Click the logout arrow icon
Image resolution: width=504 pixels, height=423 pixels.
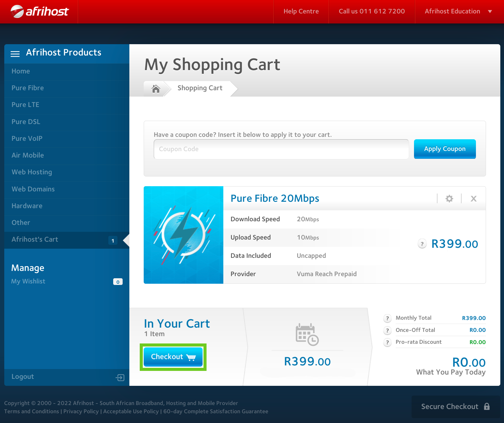point(120,378)
